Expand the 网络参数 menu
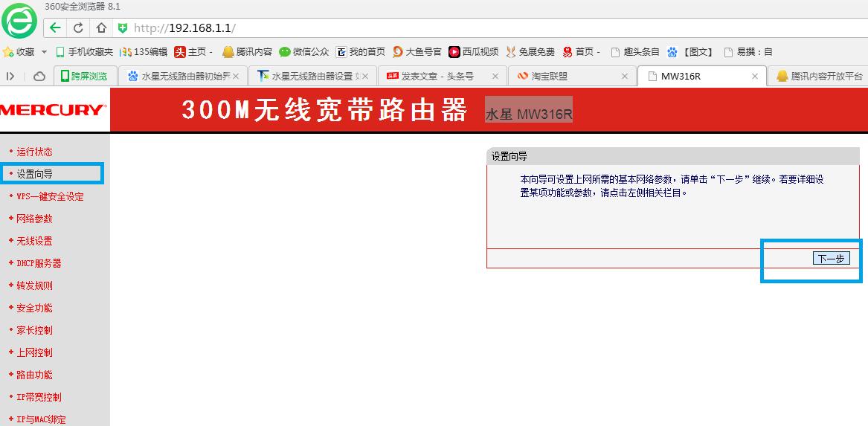 34,219
